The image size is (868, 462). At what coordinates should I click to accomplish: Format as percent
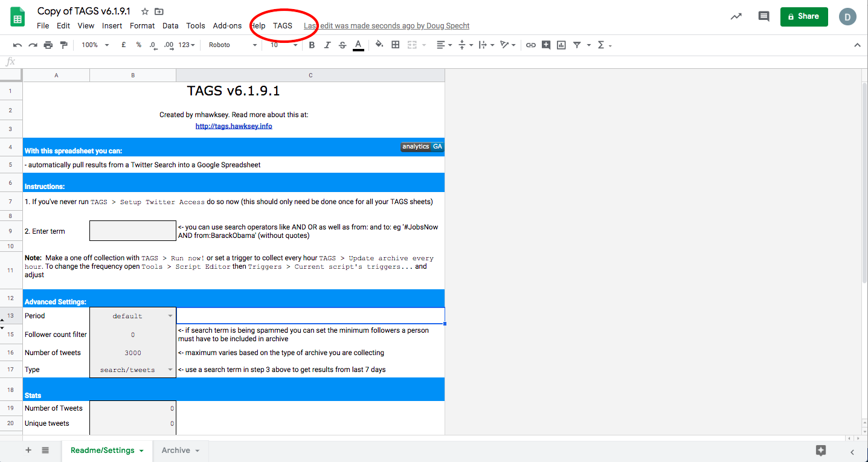(x=138, y=45)
